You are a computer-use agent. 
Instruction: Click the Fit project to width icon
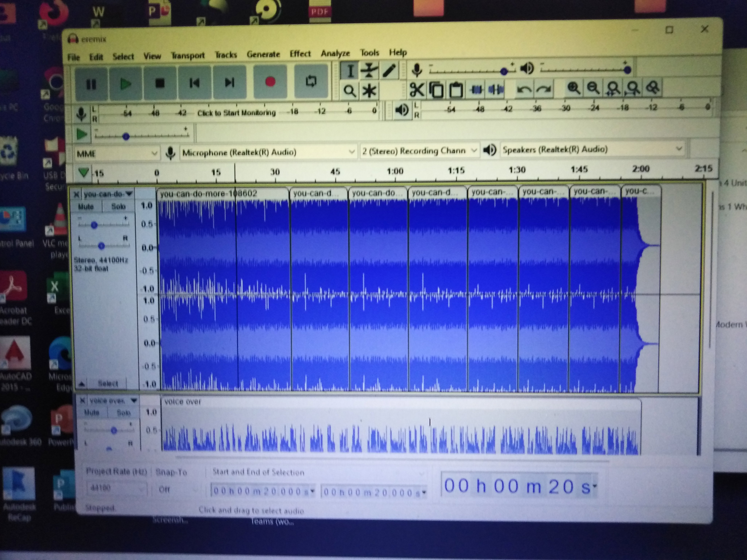click(633, 88)
